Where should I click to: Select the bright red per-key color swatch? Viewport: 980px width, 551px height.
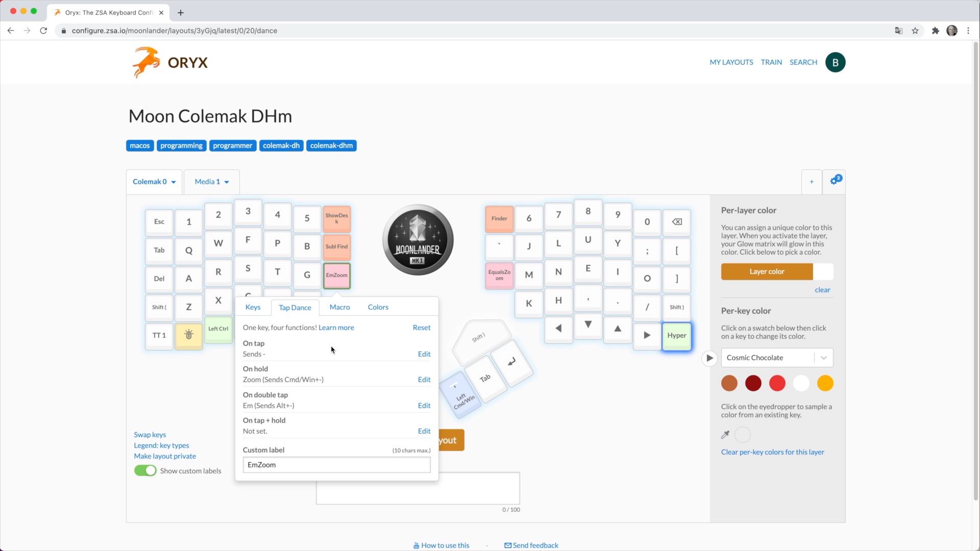point(777,384)
